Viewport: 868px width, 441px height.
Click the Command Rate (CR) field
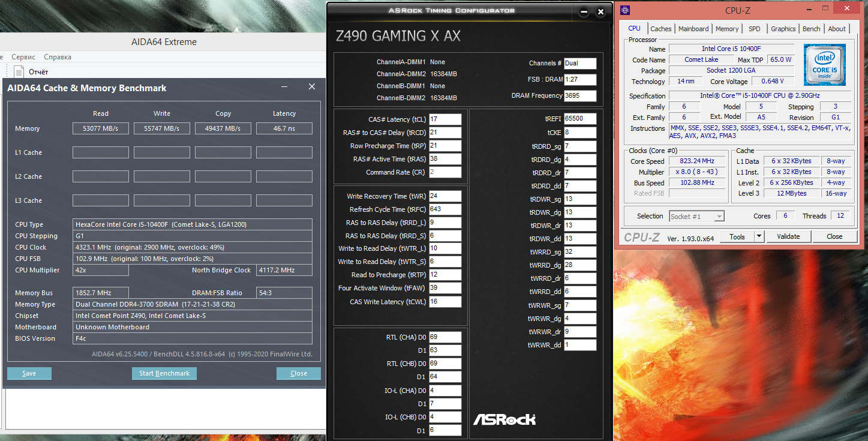[446, 172]
